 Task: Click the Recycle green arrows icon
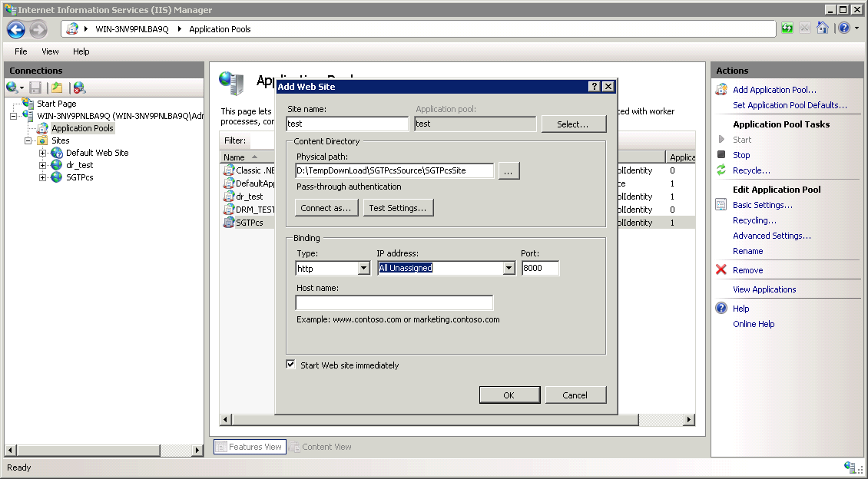(721, 170)
